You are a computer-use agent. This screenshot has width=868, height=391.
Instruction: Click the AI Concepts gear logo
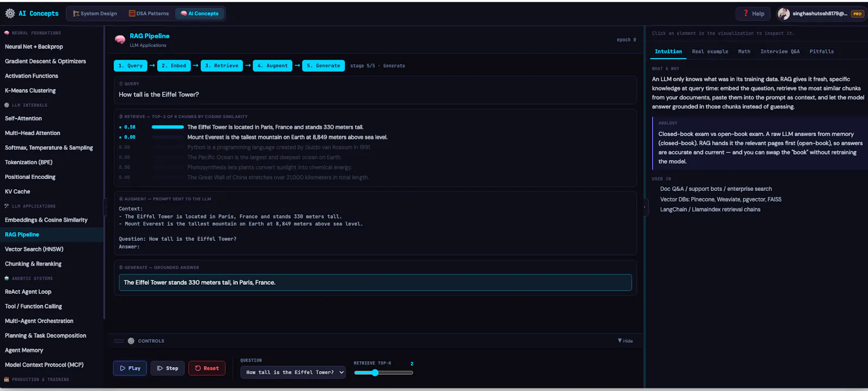tap(10, 14)
